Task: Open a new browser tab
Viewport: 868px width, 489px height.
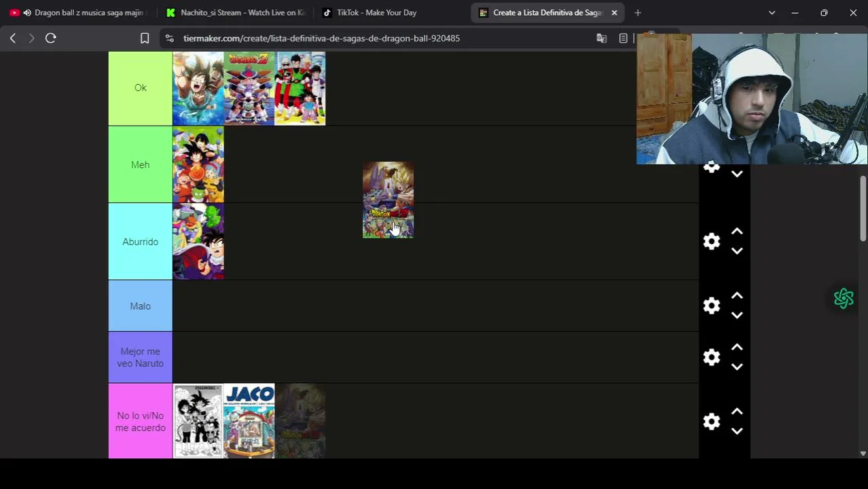Action: click(x=638, y=13)
